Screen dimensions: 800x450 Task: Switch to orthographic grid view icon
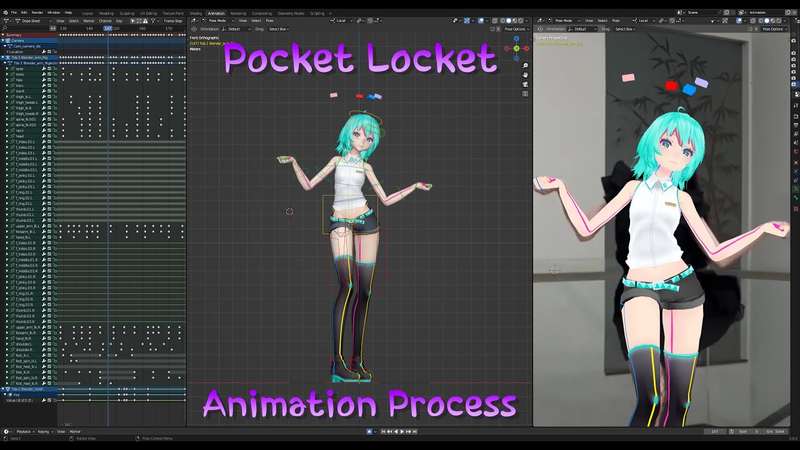[525, 93]
